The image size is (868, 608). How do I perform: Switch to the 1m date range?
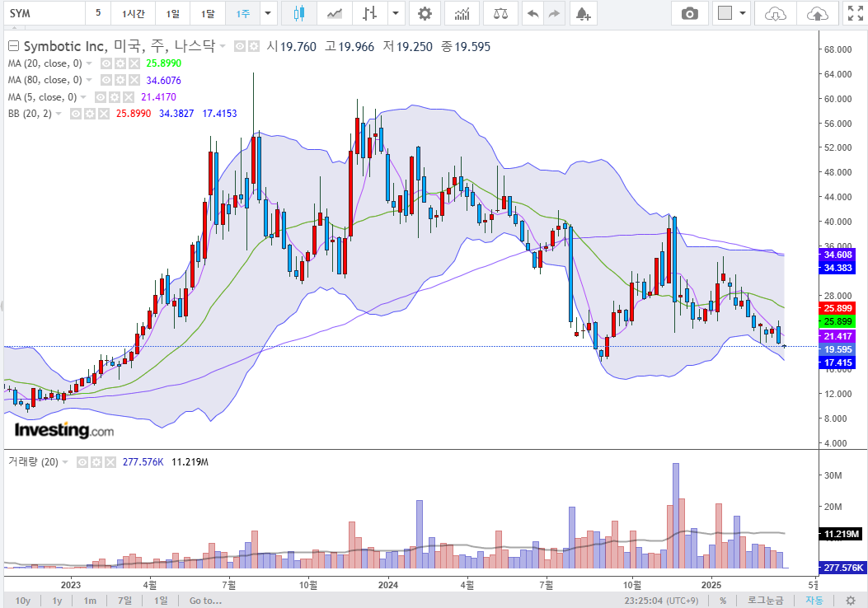(90, 601)
